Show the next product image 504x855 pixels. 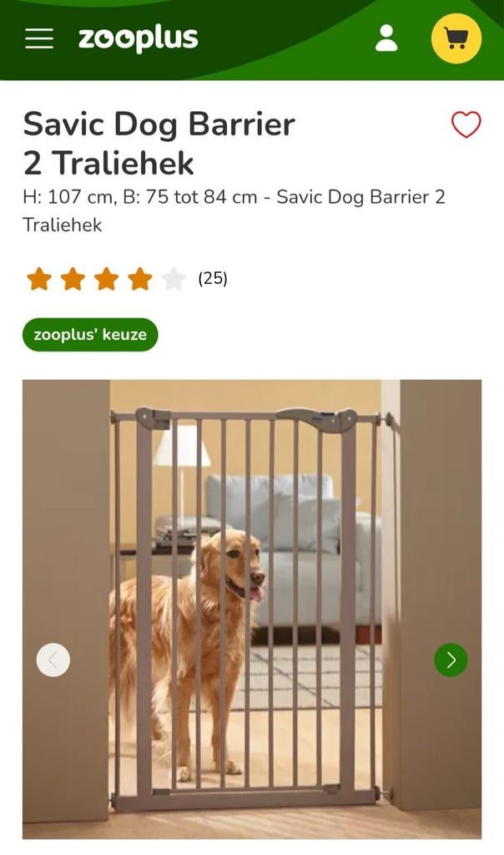[451, 660]
